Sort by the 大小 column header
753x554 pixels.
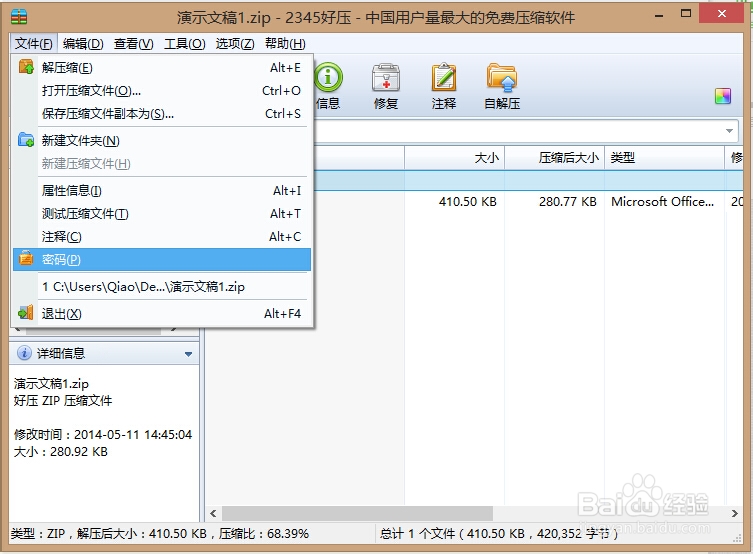click(x=454, y=158)
